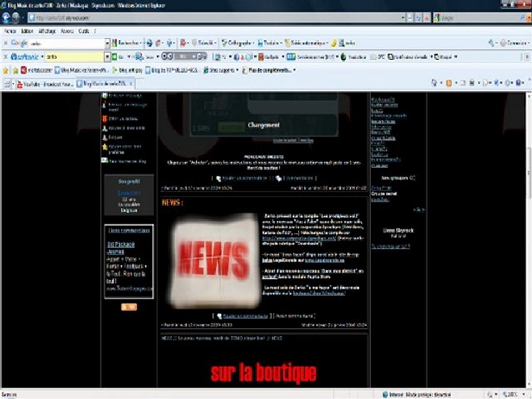Click the Read Mail icon in command bar
This screenshot has width=532, height=399.
click(463, 83)
